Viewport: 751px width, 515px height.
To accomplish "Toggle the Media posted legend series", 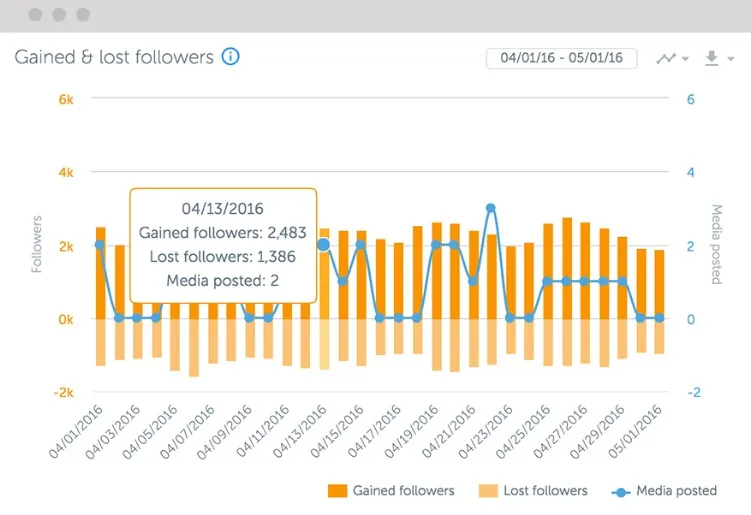I will (664, 491).
